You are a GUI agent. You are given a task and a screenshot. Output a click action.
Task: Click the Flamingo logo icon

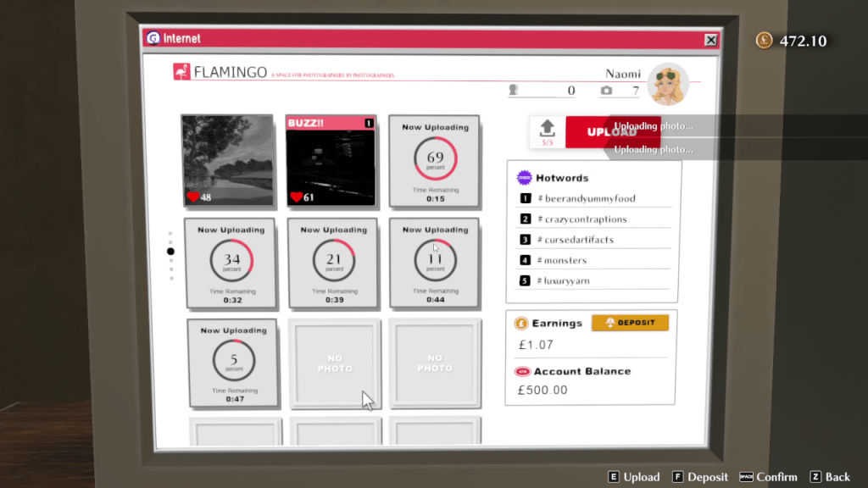coord(181,73)
